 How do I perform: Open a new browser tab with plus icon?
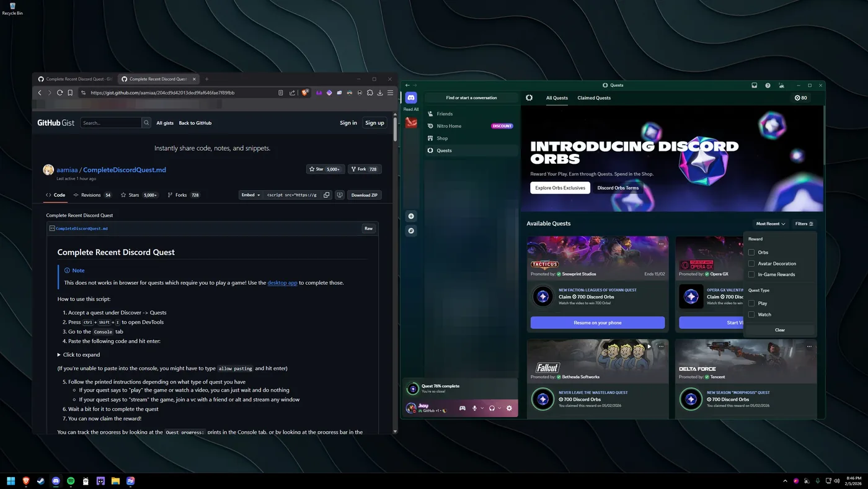[206, 79]
